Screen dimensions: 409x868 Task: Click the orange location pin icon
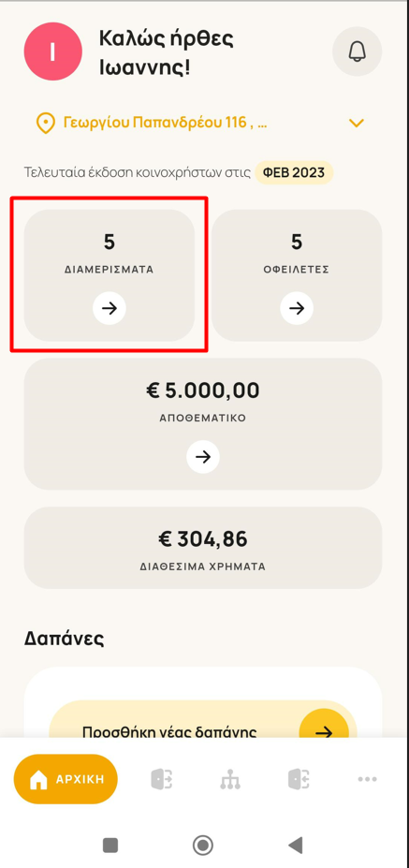point(45,123)
